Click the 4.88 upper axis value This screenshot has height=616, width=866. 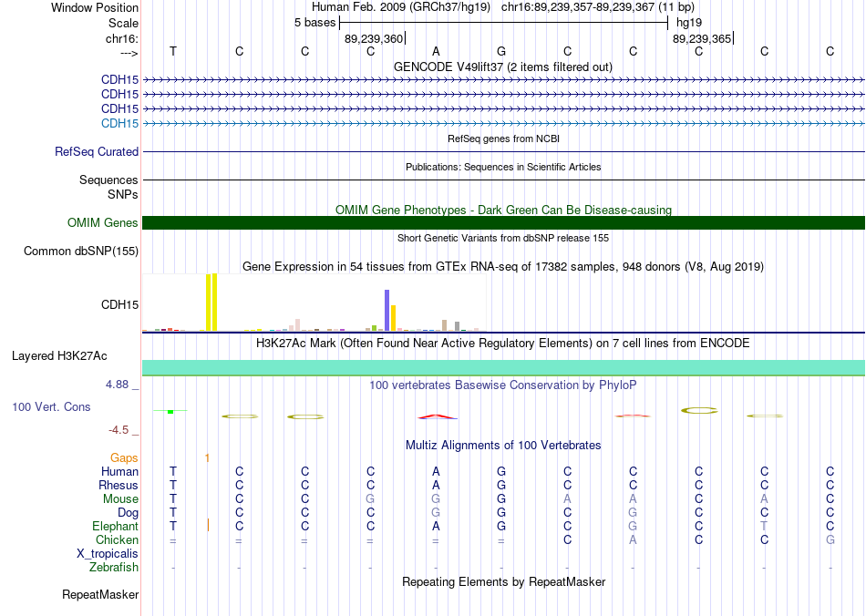tap(117, 385)
